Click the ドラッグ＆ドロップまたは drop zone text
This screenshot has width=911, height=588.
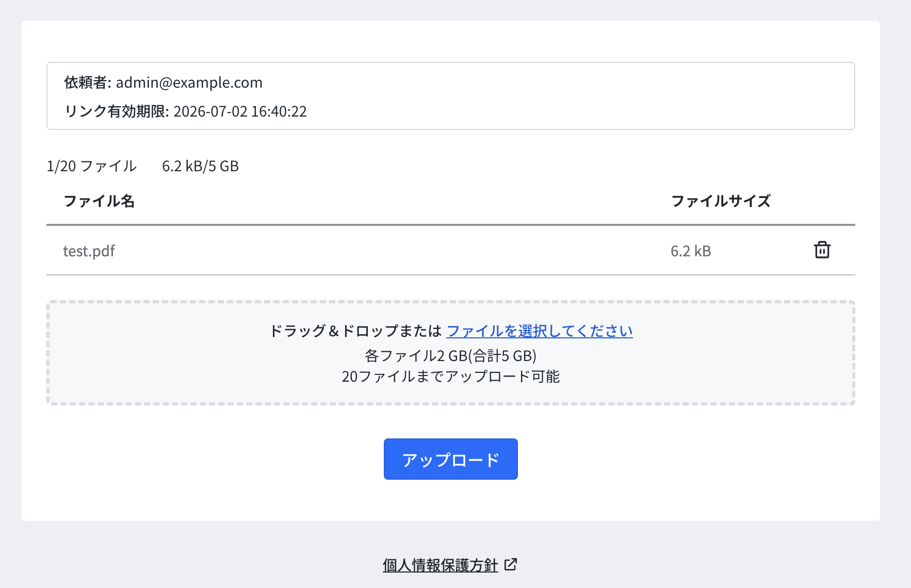click(356, 331)
